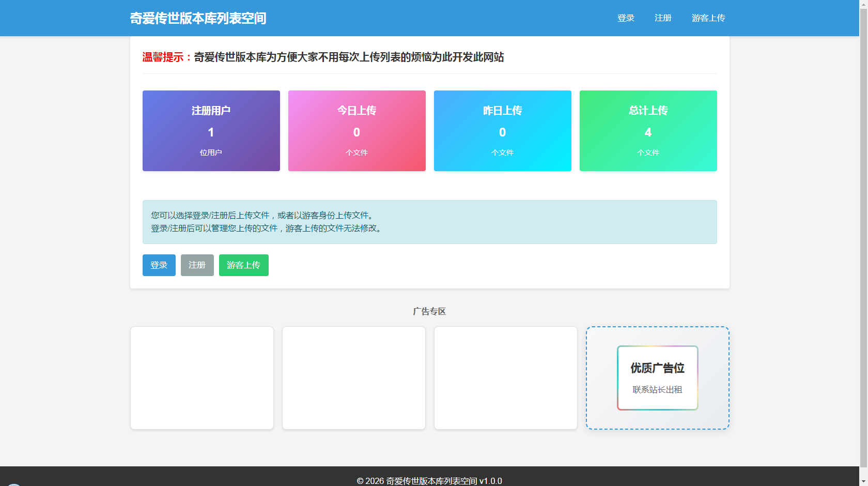This screenshot has width=868, height=486.
Task: Open the leftmost blank ad card
Action: (202, 378)
